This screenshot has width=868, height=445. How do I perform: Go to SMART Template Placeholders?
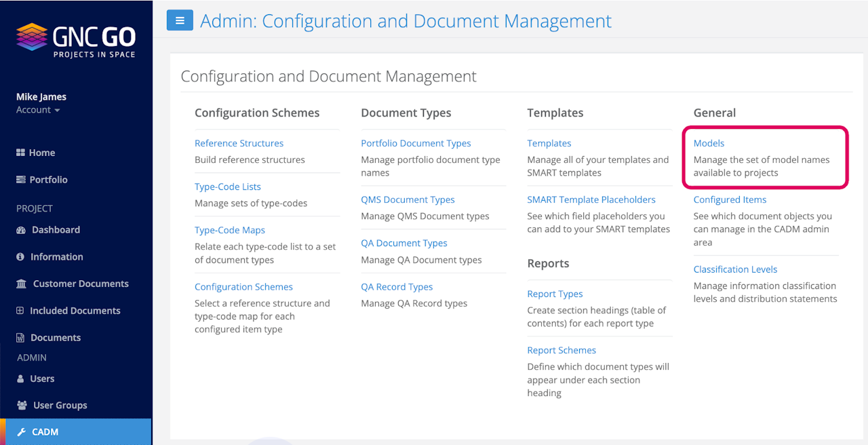click(x=591, y=199)
